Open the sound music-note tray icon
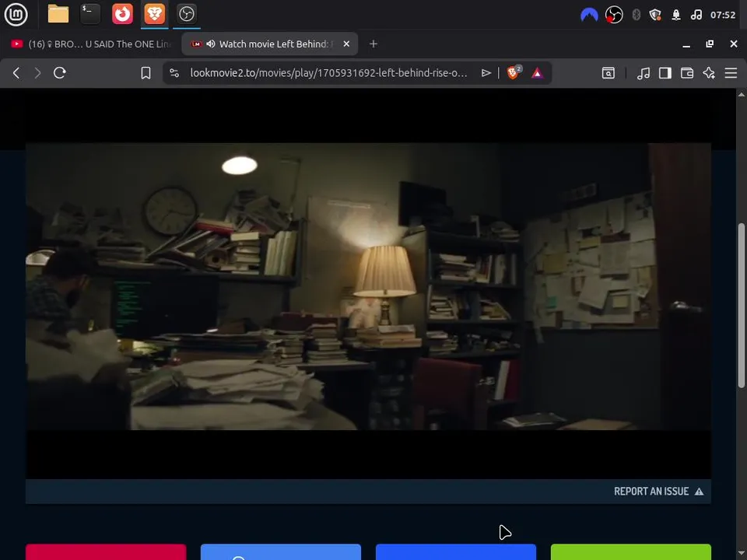The image size is (747, 560). pos(696,15)
